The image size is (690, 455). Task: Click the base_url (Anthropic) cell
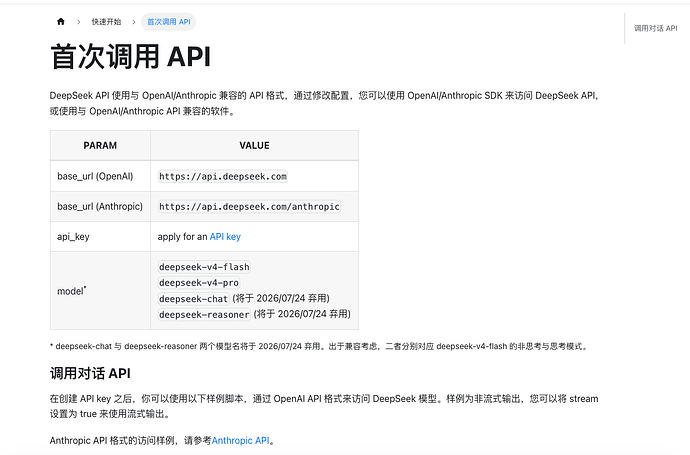(100, 206)
